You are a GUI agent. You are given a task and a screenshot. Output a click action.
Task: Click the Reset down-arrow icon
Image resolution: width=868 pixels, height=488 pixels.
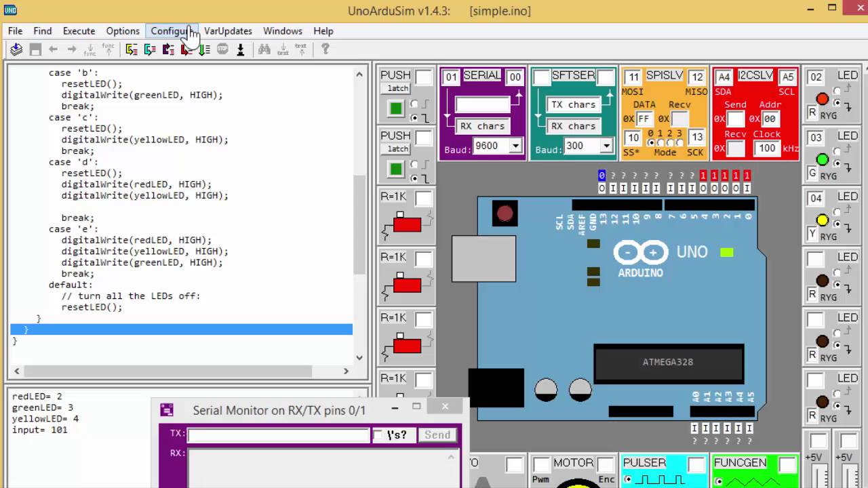click(240, 49)
